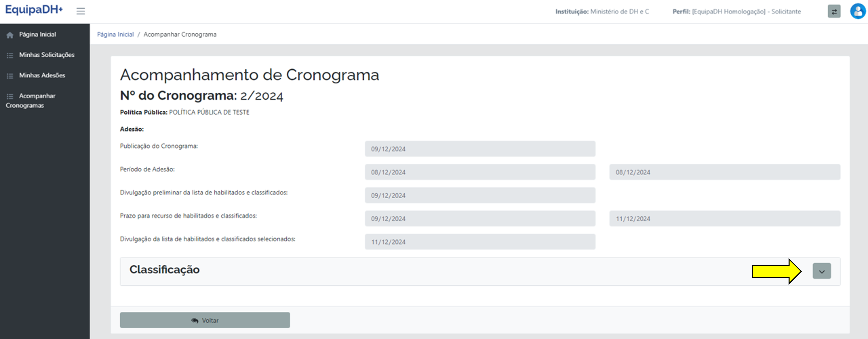The image size is (868, 339).
Task: Click Página Inicial breadcrumb link
Action: coord(115,34)
